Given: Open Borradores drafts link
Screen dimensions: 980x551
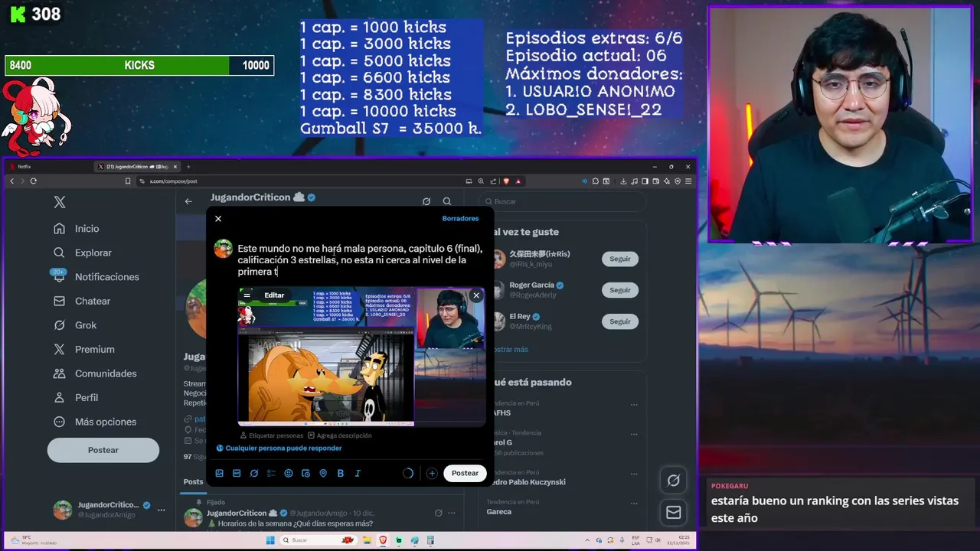Looking at the screenshot, I should pyautogui.click(x=460, y=219).
